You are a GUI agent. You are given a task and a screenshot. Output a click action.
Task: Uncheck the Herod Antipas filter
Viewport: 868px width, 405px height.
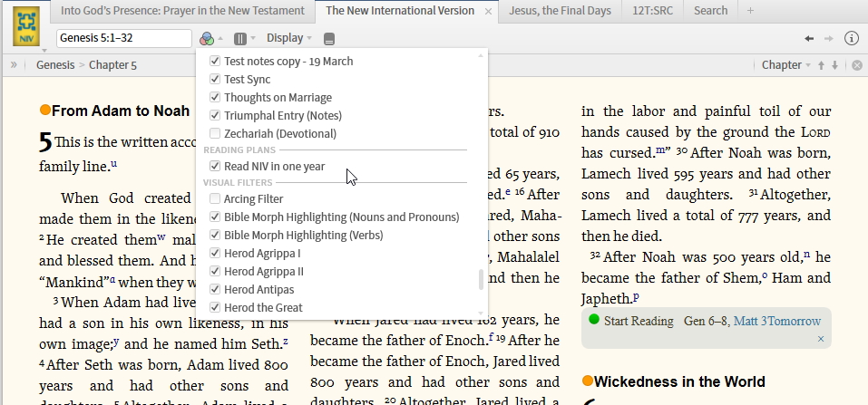[x=215, y=289]
